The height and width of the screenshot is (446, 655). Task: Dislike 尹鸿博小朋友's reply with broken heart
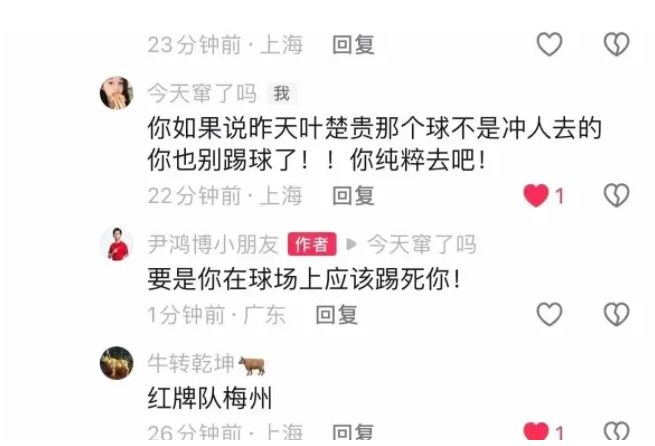[617, 314]
